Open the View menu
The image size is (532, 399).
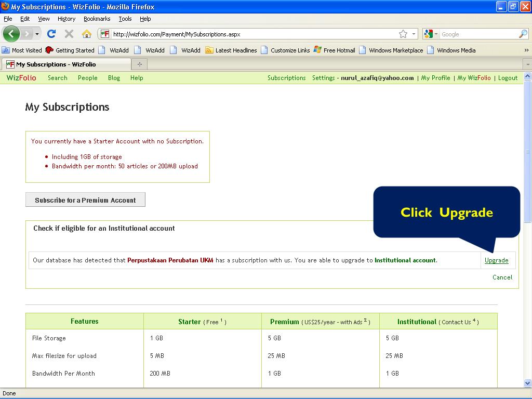[x=44, y=19]
